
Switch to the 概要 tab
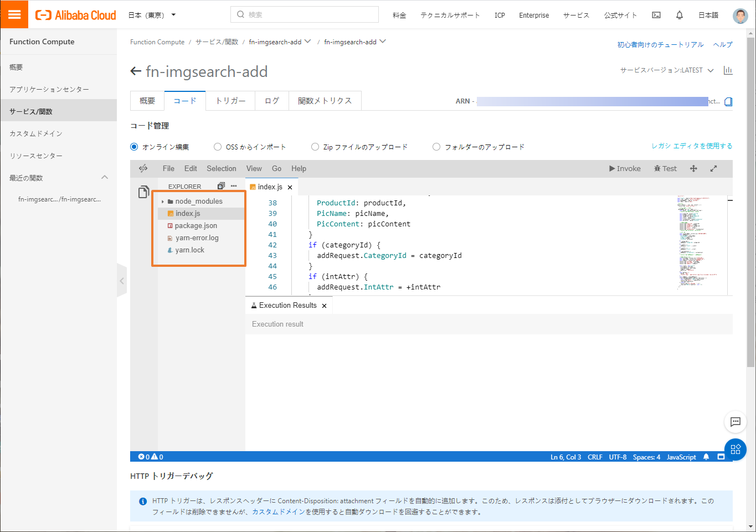(147, 101)
